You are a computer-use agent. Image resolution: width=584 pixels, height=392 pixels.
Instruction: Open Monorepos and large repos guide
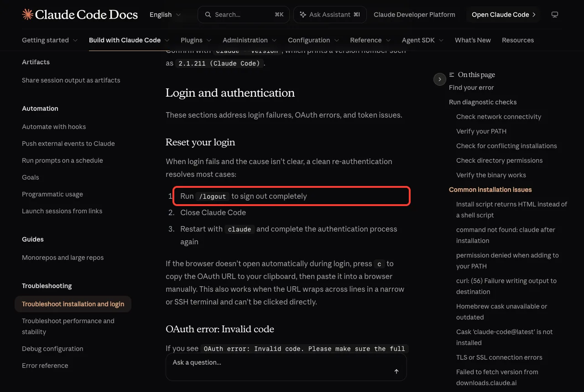[63, 258]
